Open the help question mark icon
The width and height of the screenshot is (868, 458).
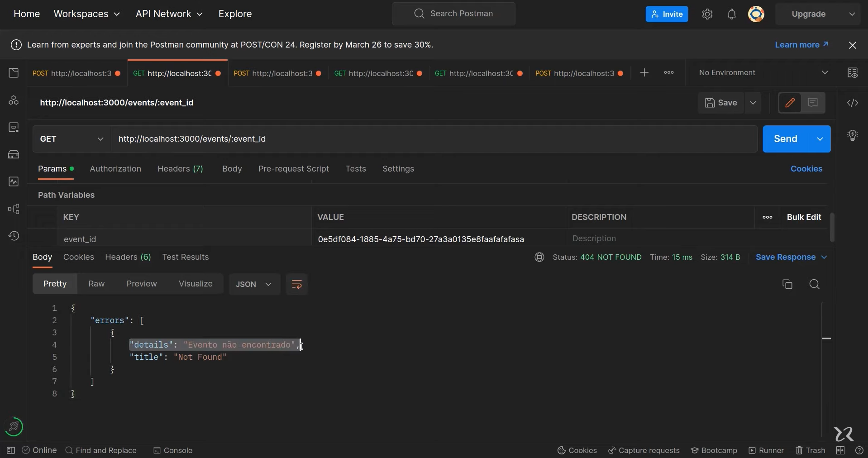(x=859, y=450)
